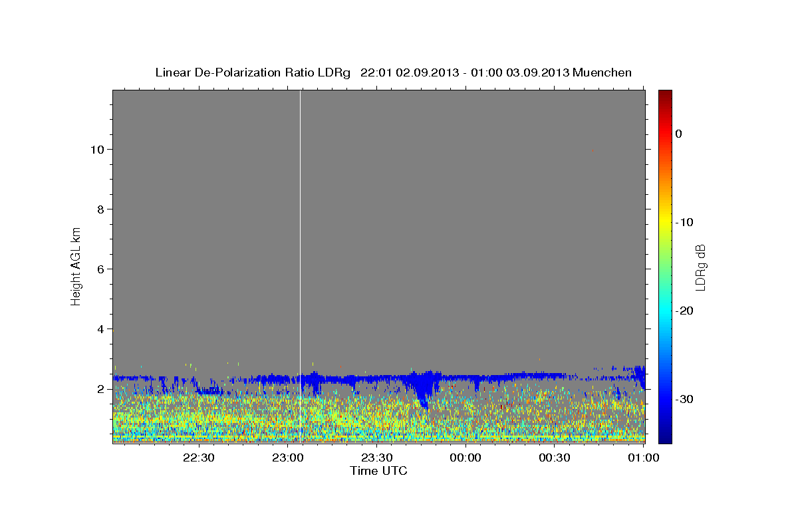
Task: Click the 00:30 time tick label
Action: 555,458
